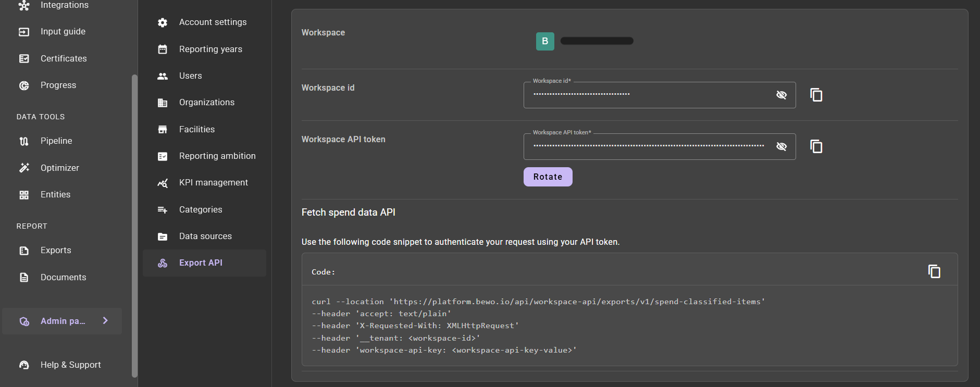Click the Categories list-add icon

click(x=163, y=209)
